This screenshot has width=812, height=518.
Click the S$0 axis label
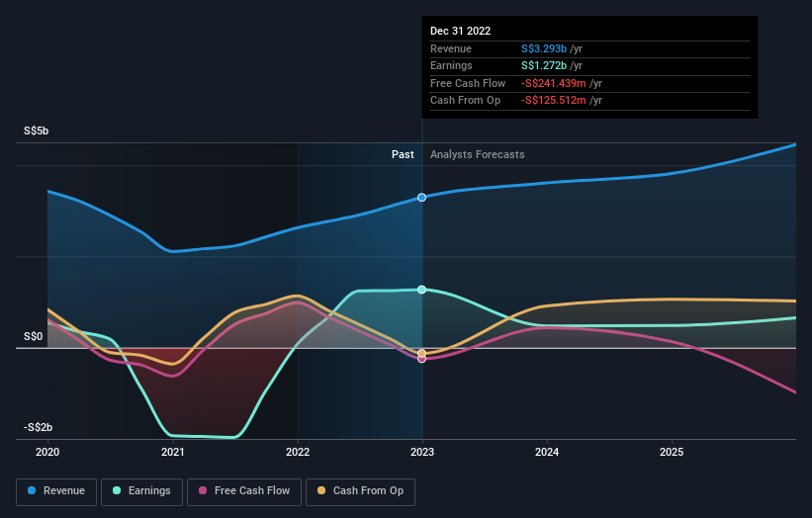[34, 337]
